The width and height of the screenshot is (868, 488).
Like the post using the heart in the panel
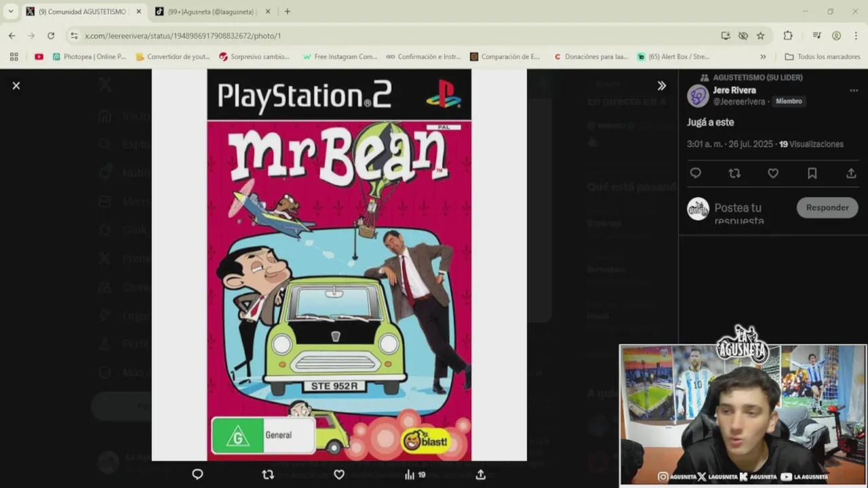[x=773, y=174]
